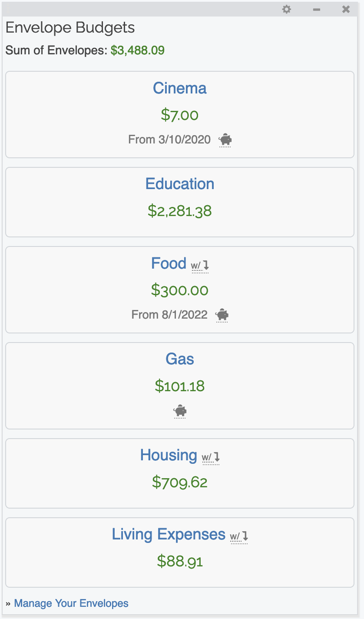The width and height of the screenshot is (364, 619).
Task: Click the Gas envelope piggy bank icon
Action: coord(180,411)
